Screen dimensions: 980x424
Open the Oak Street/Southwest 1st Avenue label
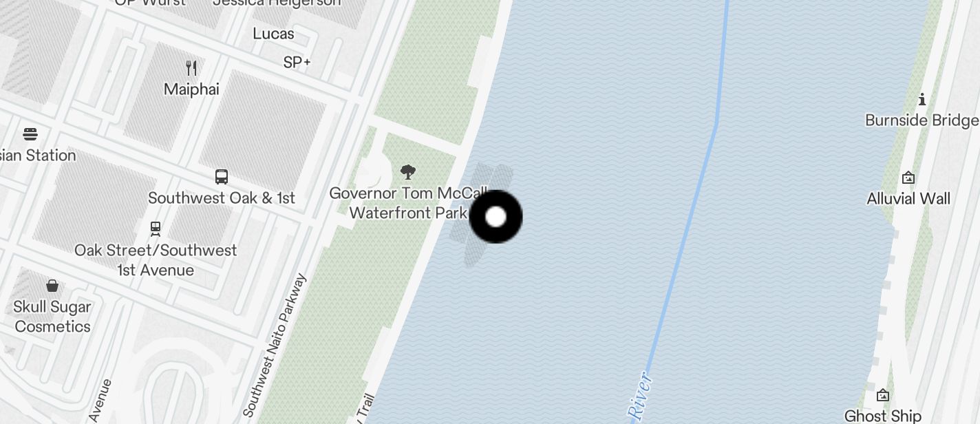click(x=156, y=260)
